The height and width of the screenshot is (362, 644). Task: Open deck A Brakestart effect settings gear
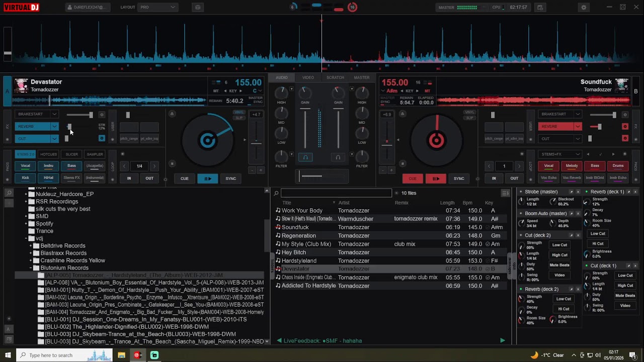(102, 115)
